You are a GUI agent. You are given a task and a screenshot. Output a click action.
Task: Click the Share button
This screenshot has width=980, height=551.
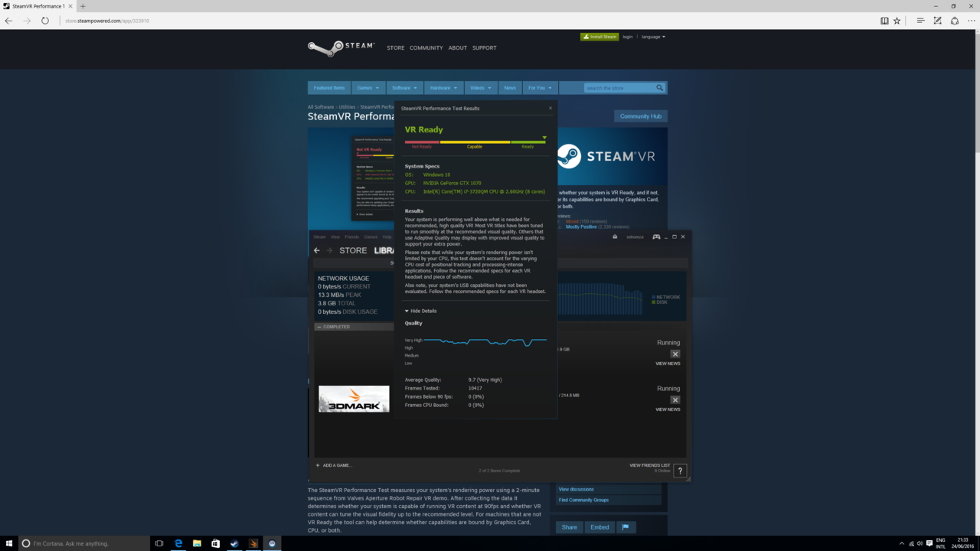569,527
